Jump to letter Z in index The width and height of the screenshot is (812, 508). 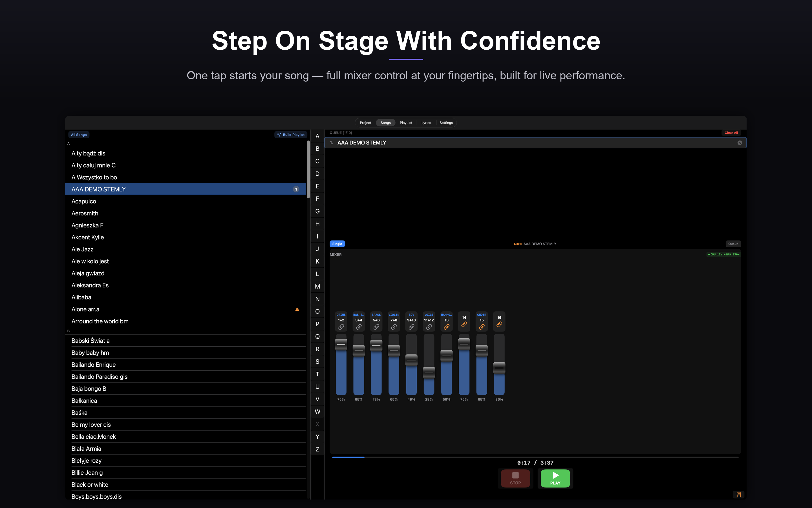[x=317, y=450]
